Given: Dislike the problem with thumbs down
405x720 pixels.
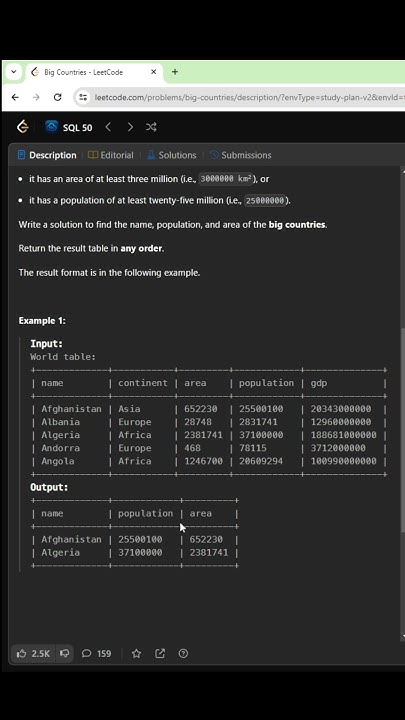Looking at the screenshot, I should (65, 653).
